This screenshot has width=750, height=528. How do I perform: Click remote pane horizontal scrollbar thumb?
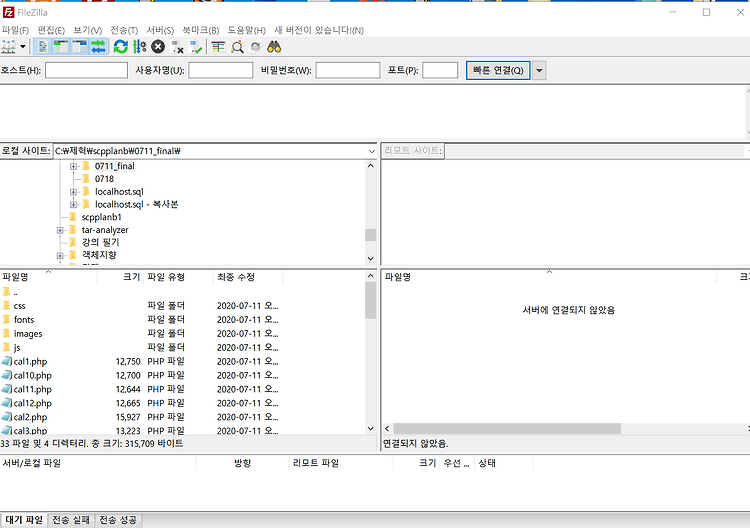pyautogui.click(x=507, y=429)
